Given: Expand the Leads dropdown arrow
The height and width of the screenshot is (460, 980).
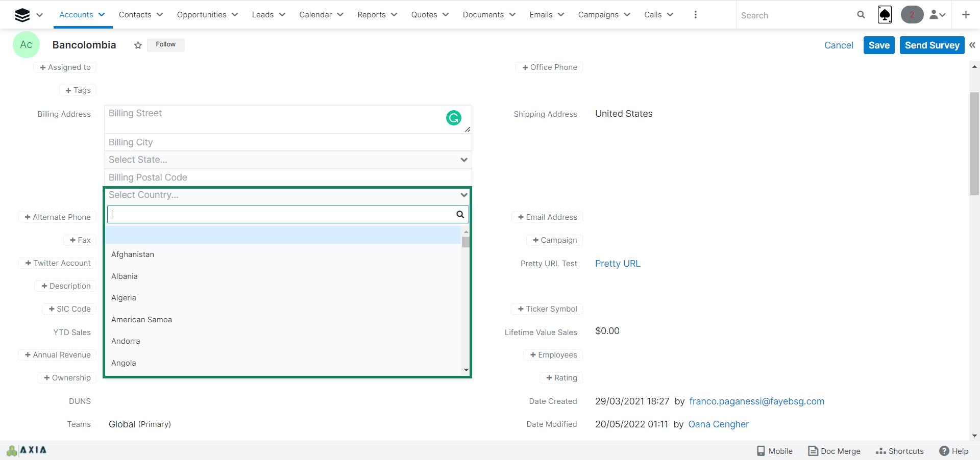Looking at the screenshot, I should [x=282, y=15].
